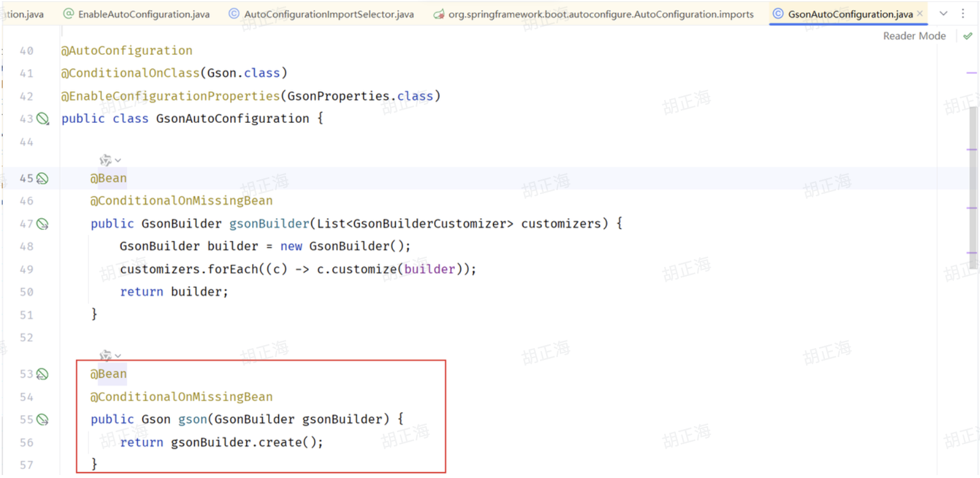Viewport: 980px width, 478px height.
Task: Open inlay hint dropdown above gsonBuilder method
Action: click(x=110, y=160)
